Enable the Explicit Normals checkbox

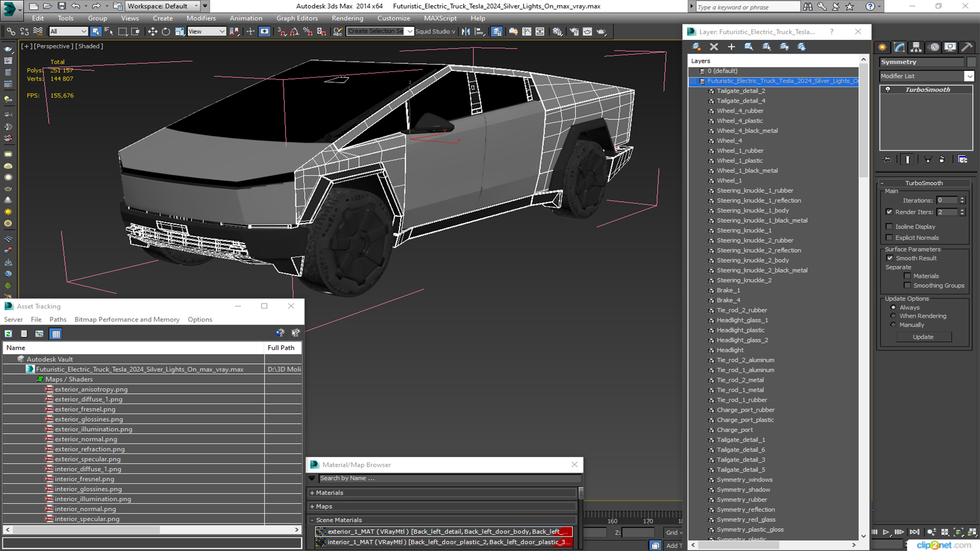click(x=889, y=238)
